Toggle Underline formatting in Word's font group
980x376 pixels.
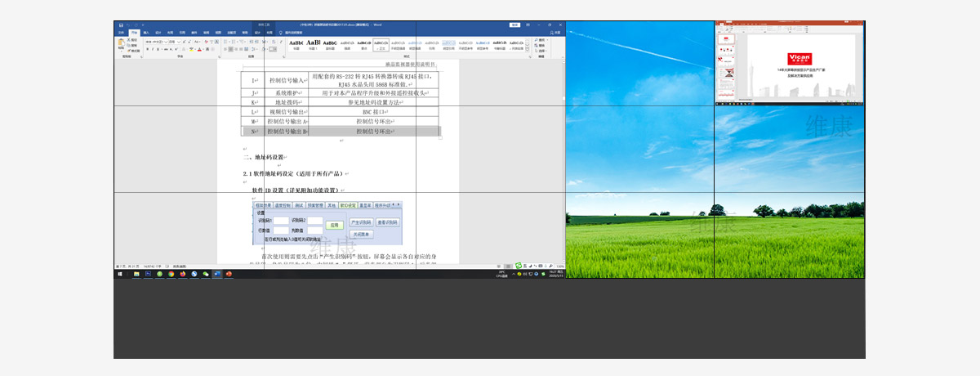coord(158,49)
